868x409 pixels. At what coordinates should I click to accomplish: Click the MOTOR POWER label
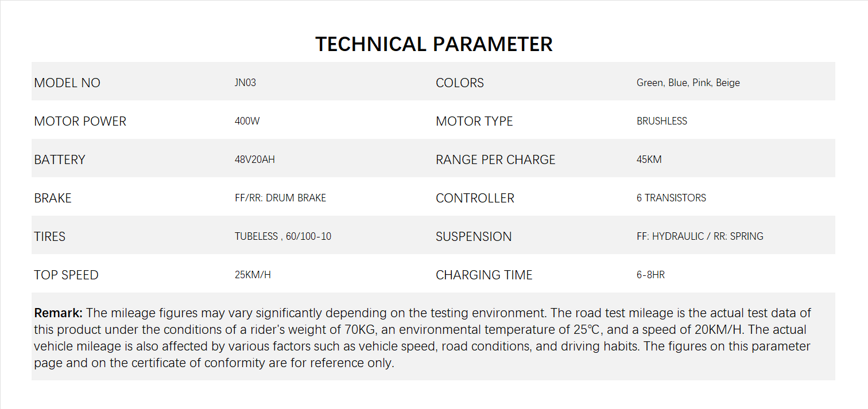80,121
